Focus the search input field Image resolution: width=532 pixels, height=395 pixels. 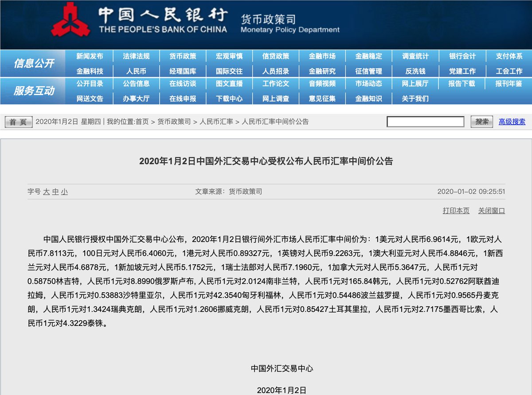coord(426,122)
